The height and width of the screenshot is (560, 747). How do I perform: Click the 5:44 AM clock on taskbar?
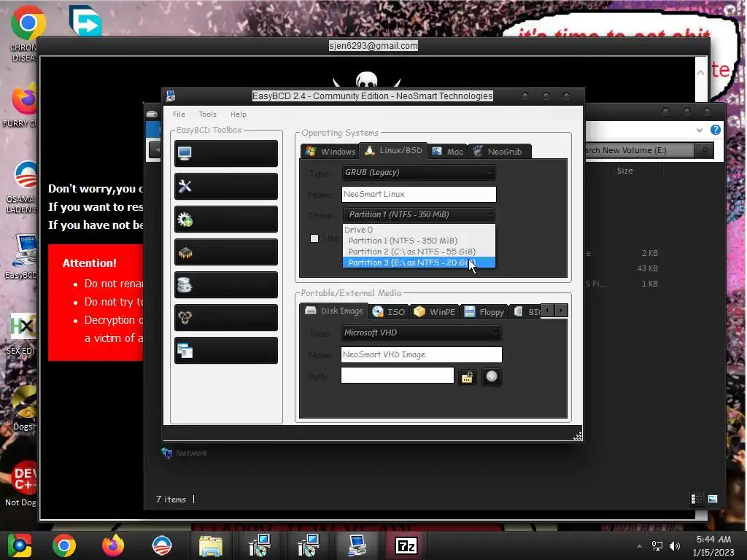click(713, 539)
